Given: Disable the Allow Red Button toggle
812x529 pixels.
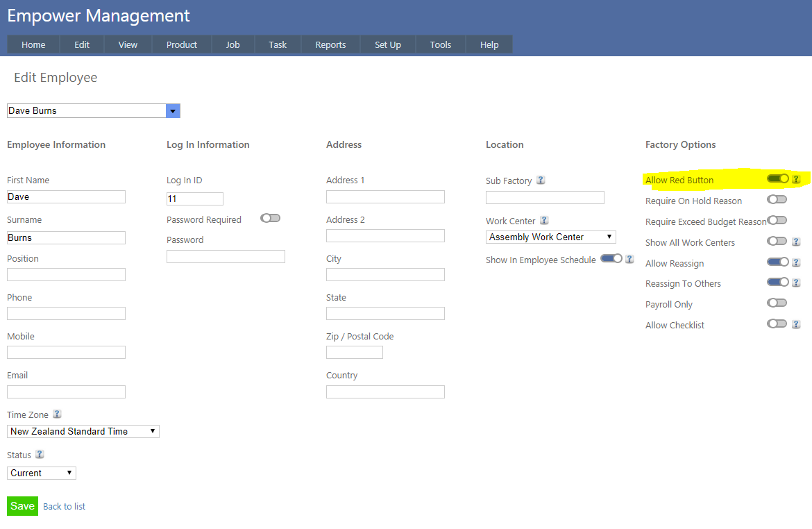Looking at the screenshot, I should 777,179.
